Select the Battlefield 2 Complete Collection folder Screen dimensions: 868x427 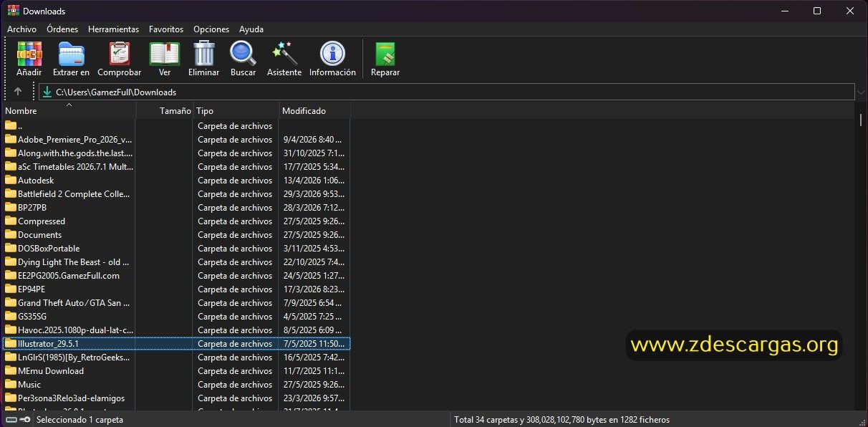(x=176, y=193)
